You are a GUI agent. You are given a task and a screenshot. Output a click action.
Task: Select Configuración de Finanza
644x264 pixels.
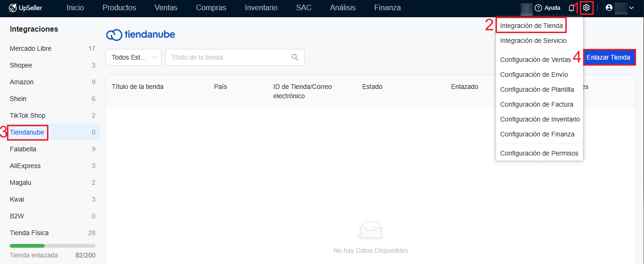tap(537, 134)
